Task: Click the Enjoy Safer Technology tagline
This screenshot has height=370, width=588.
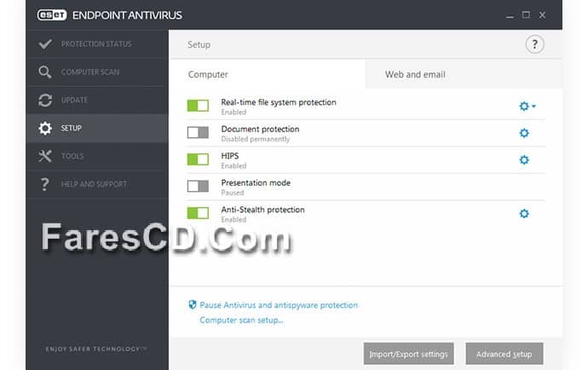Action: click(96, 349)
